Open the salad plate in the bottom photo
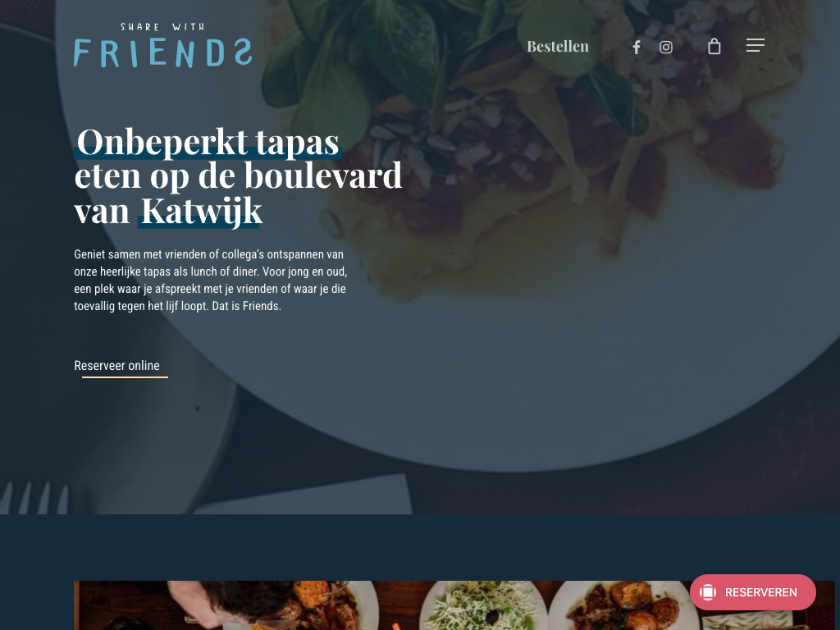The image size is (840, 630). [482, 605]
